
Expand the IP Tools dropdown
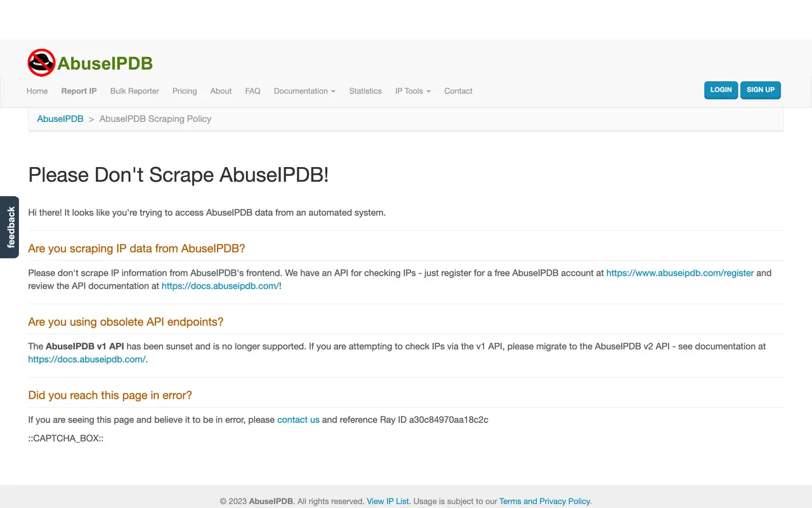point(413,91)
